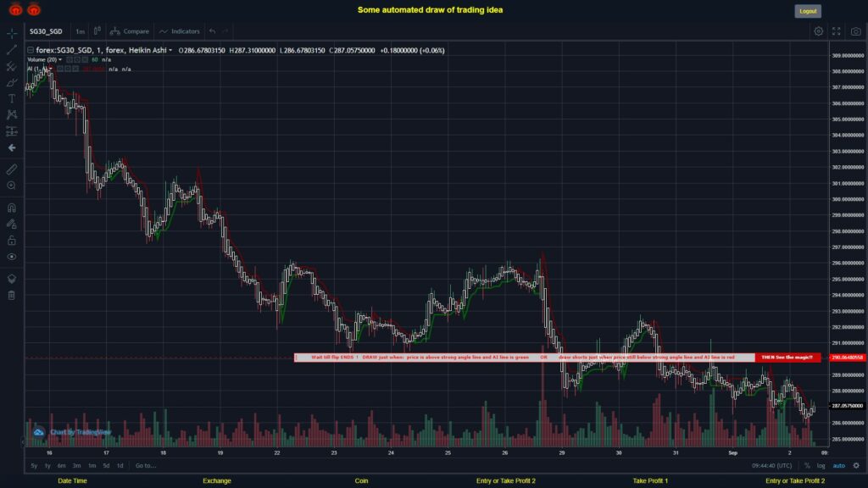Viewport: 868px width, 488px height.
Task: Toggle fullscreen mode
Action: click(837, 31)
